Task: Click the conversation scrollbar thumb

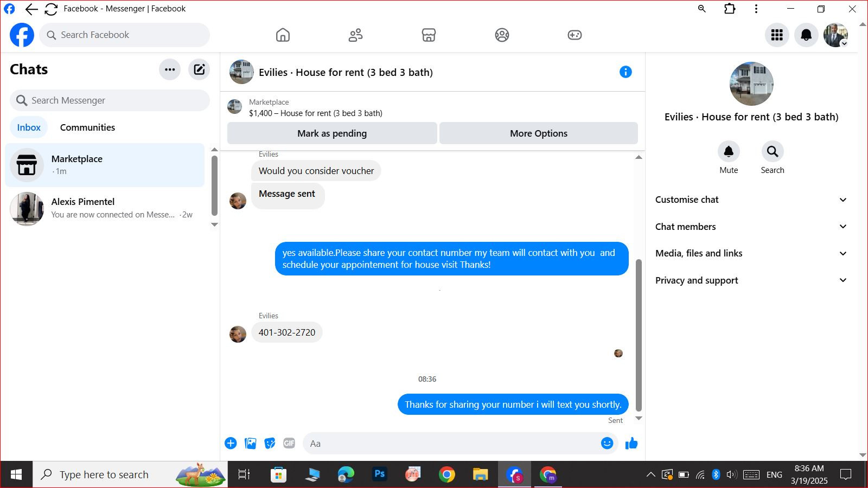Action: [x=639, y=335]
